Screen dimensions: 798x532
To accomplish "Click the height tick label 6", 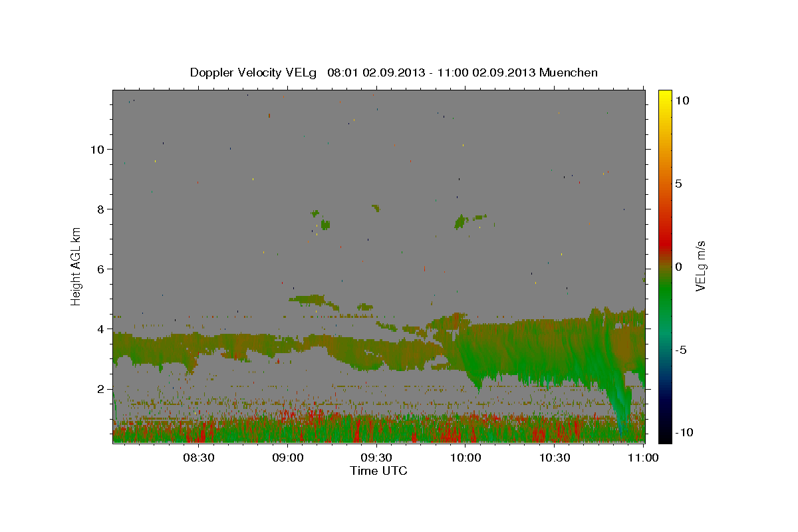I will [x=100, y=269].
